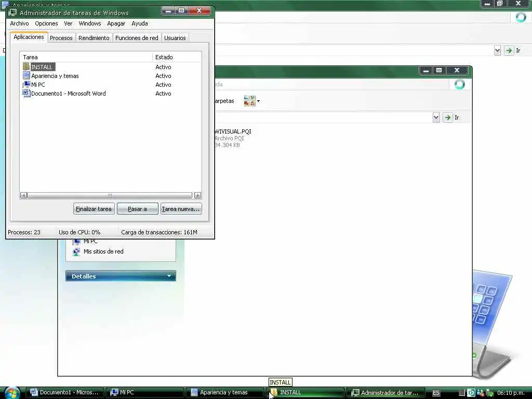Sort tasks by the Tarea column header
Image resolution: width=532 pixels, height=399 pixels.
coord(86,57)
